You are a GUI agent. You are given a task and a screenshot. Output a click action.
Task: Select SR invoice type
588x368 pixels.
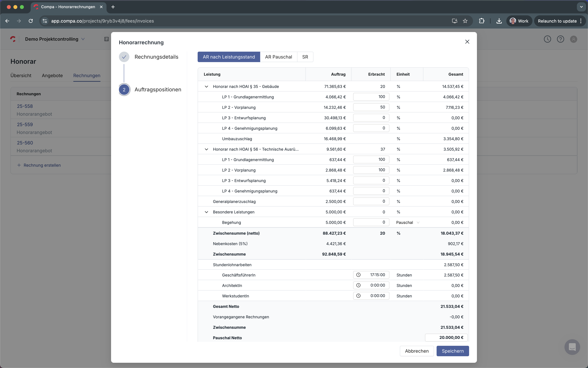pos(305,57)
